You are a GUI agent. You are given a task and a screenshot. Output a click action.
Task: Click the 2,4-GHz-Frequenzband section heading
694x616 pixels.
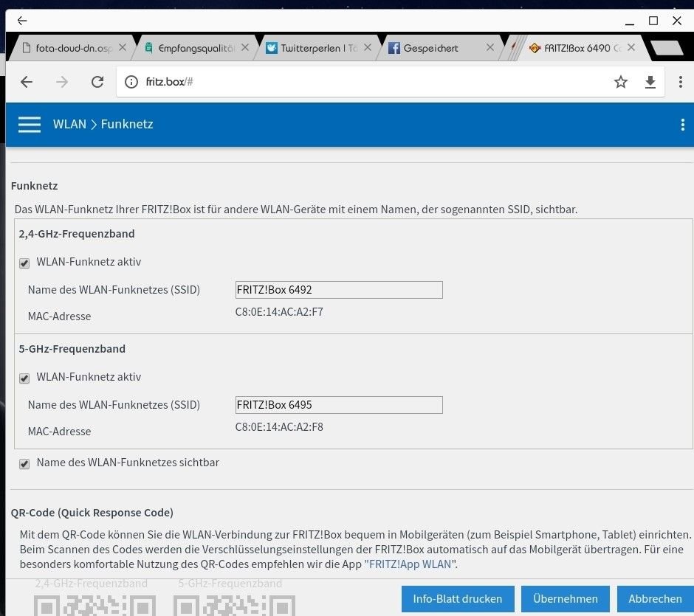77,234
